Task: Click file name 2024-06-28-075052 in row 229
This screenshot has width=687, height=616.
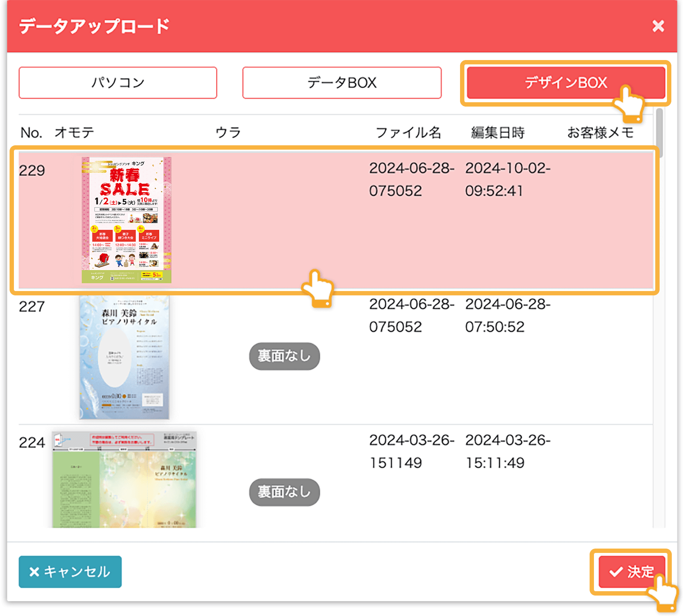Action: click(x=412, y=179)
